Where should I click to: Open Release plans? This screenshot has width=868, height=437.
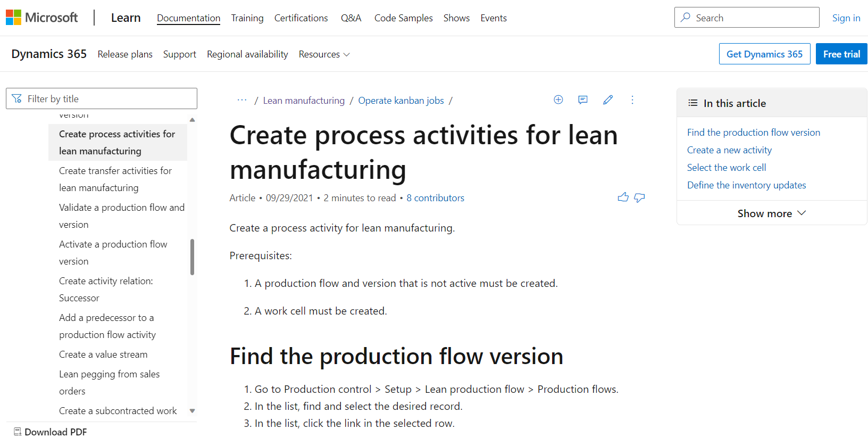coord(125,54)
